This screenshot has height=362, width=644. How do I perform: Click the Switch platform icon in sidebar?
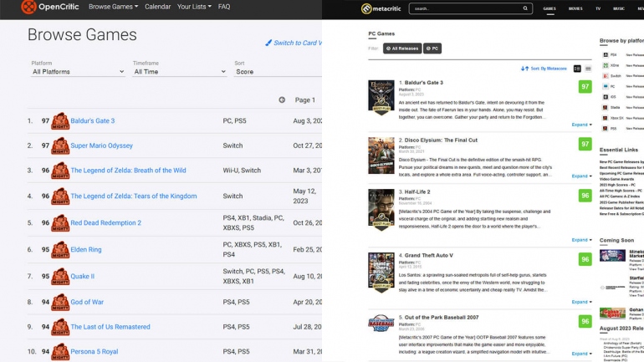606,76
